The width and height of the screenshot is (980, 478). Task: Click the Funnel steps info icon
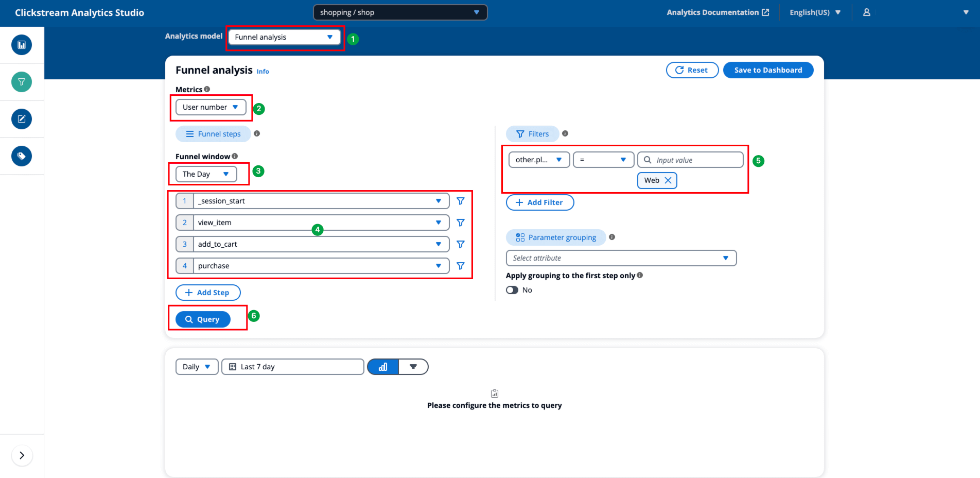pos(257,133)
